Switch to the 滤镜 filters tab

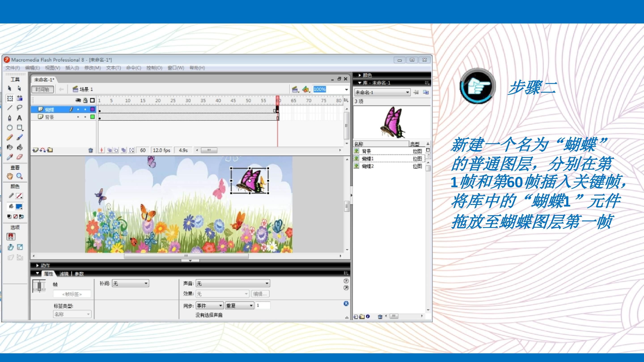pyautogui.click(x=64, y=274)
